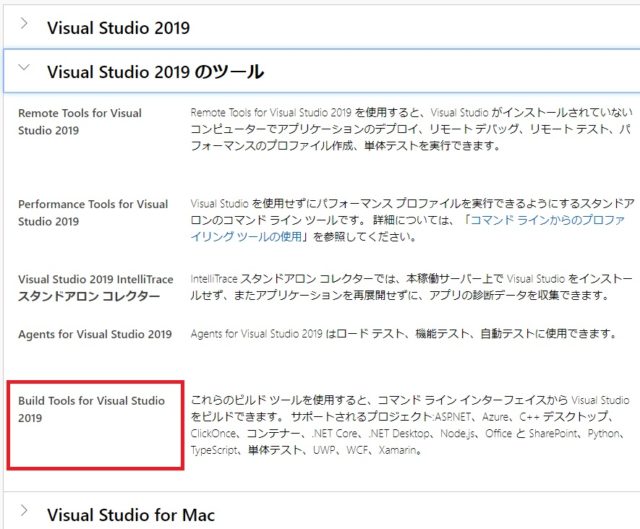Click Agents はロード テスト description text
This screenshot has height=529, width=640.
pos(404,334)
